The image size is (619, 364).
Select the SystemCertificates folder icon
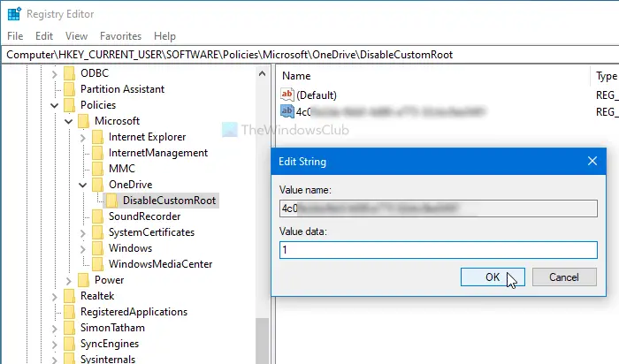[x=98, y=232]
